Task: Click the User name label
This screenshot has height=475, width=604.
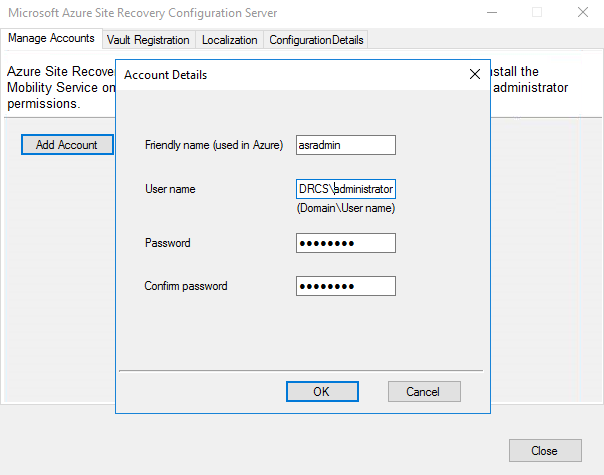Action: [170, 189]
